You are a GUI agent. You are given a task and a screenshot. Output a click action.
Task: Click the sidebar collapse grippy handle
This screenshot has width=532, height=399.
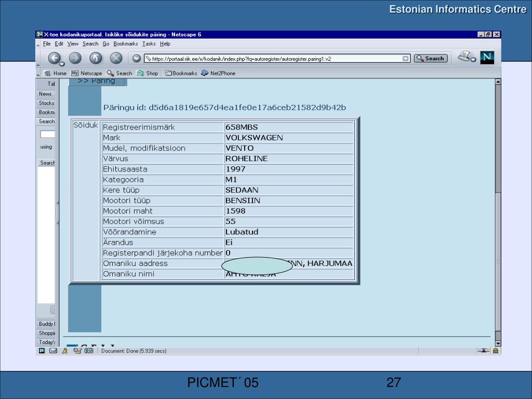click(x=57, y=212)
